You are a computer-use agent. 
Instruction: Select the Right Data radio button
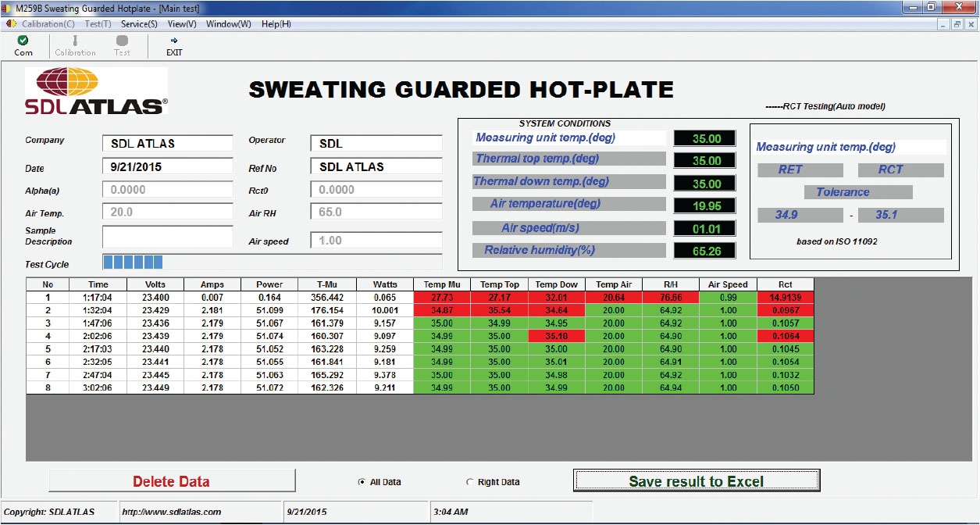click(469, 482)
